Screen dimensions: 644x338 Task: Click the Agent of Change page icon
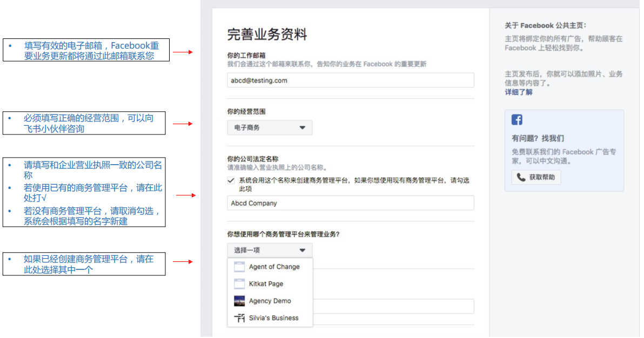coord(239,267)
